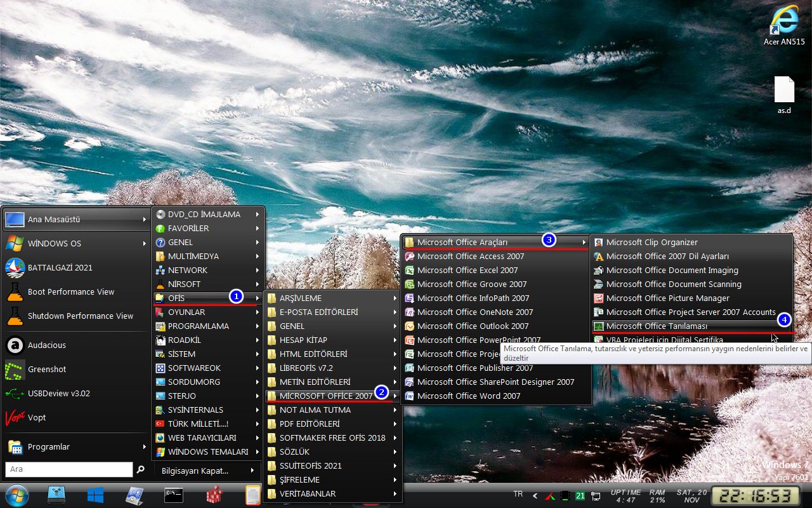The image size is (812, 508).
Task: Click Bilgisayarı Kapat button
Action: (199, 471)
